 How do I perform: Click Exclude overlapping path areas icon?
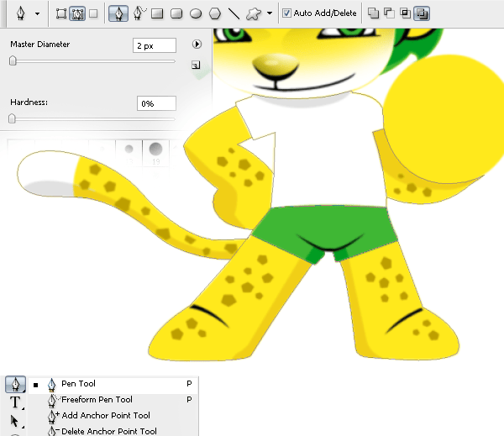click(x=422, y=13)
